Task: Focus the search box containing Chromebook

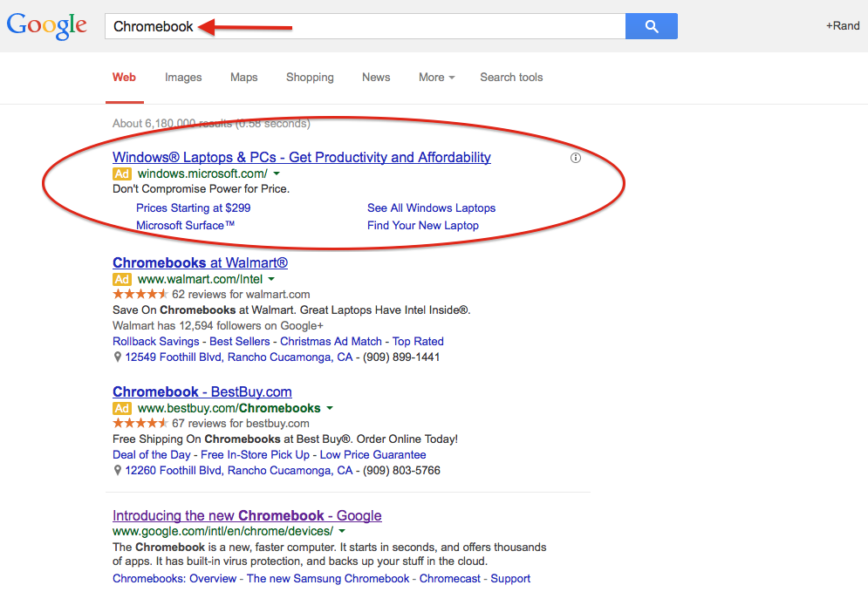Action: (366, 26)
